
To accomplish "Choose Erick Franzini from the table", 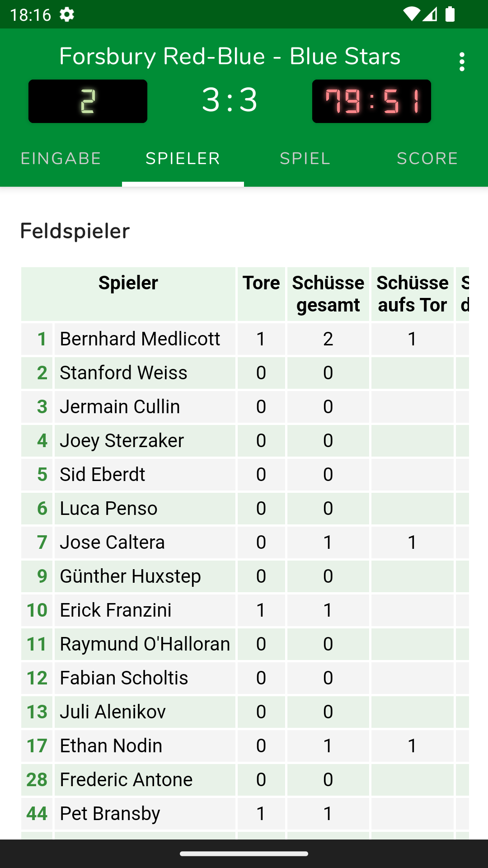I will [x=116, y=610].
